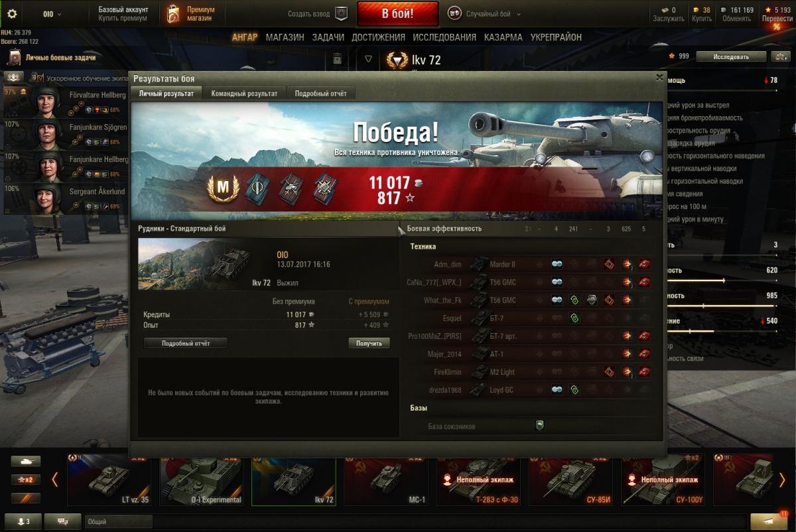Toggle the tank type carousel filter
This screenshot has height=532, width=796.
pos(26,461)
